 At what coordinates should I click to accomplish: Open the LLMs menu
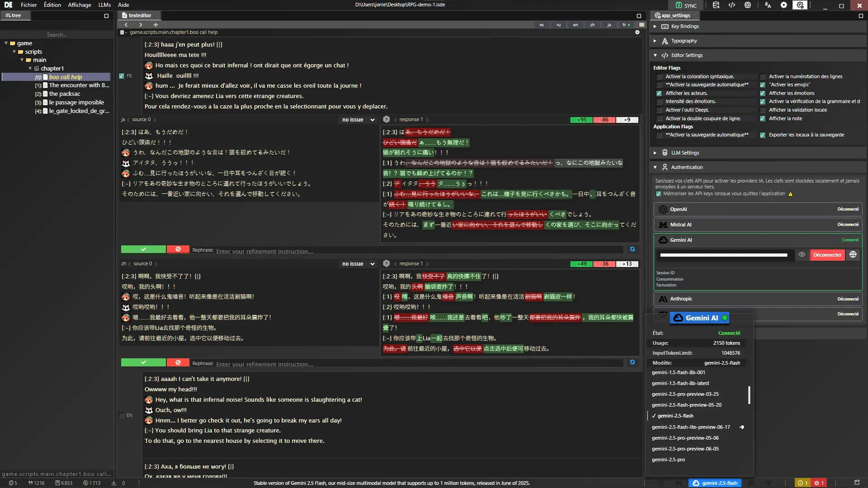(x=104, y=5)
